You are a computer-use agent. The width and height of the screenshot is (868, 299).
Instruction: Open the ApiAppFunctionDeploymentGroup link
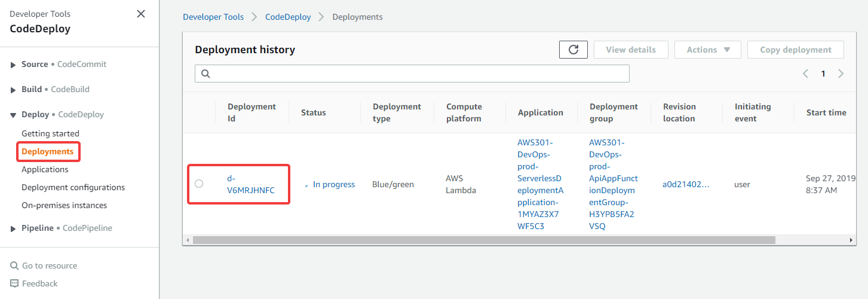tap(614, 184)
